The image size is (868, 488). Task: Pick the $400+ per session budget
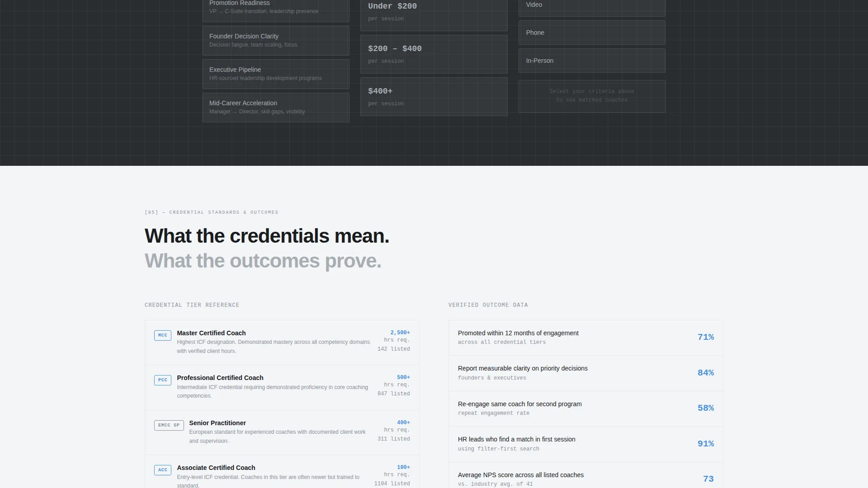click(x=434, y=97)
